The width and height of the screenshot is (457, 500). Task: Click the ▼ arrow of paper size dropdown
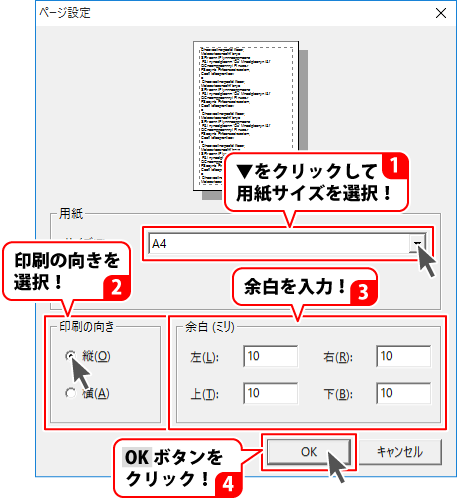coord(417,243)
